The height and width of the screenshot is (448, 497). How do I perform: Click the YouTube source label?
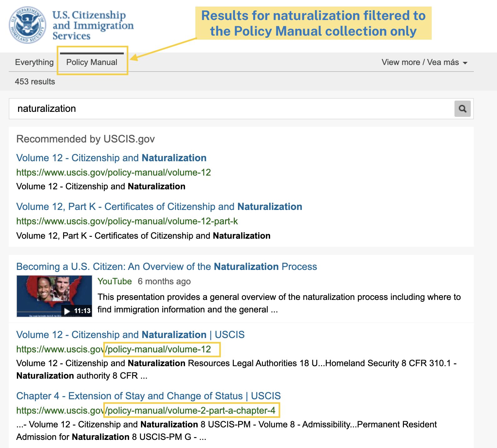click(x=114, y=281)
